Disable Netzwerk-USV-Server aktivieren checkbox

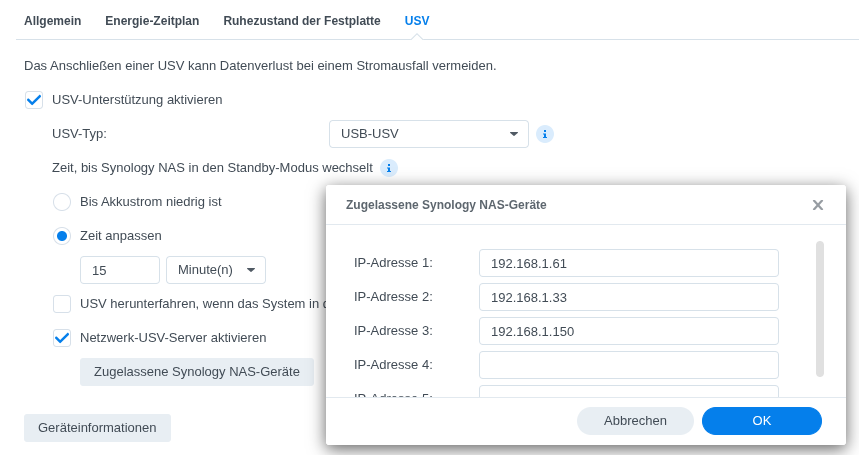(x=62, y=338)
